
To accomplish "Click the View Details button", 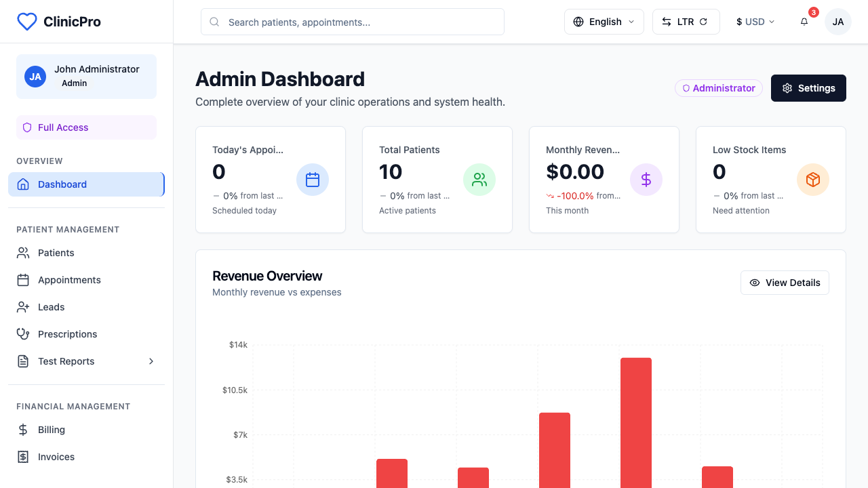I will tap(785, 283).
